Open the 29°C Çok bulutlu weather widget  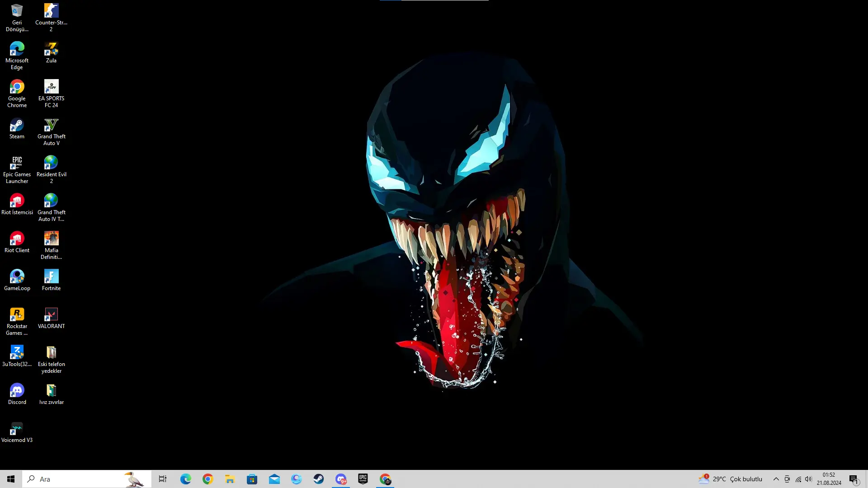(731, 479)
